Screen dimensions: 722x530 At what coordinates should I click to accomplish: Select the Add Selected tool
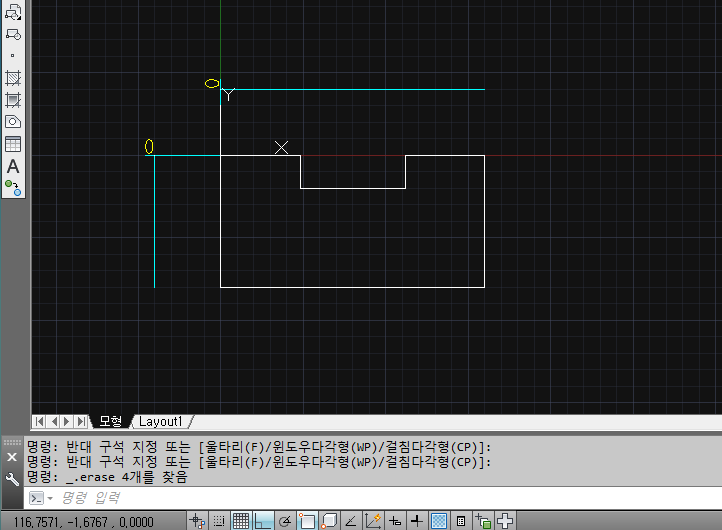(13, 188)
